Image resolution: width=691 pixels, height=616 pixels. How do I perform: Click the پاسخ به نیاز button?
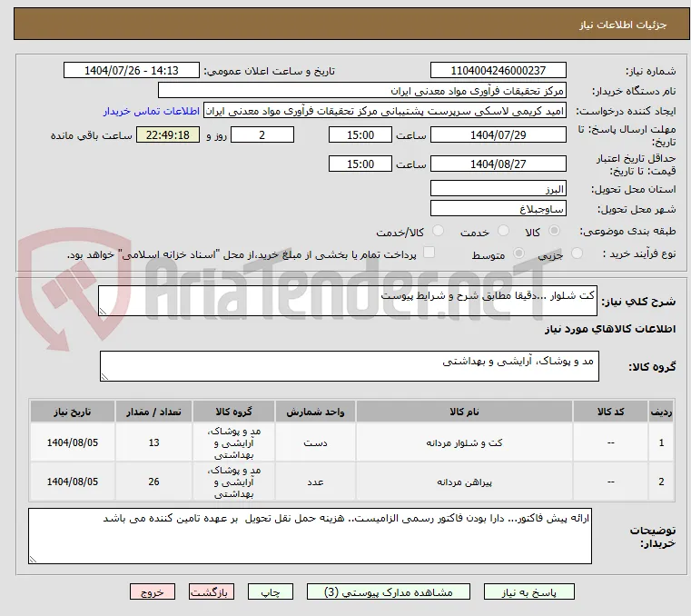click(528, 591)
